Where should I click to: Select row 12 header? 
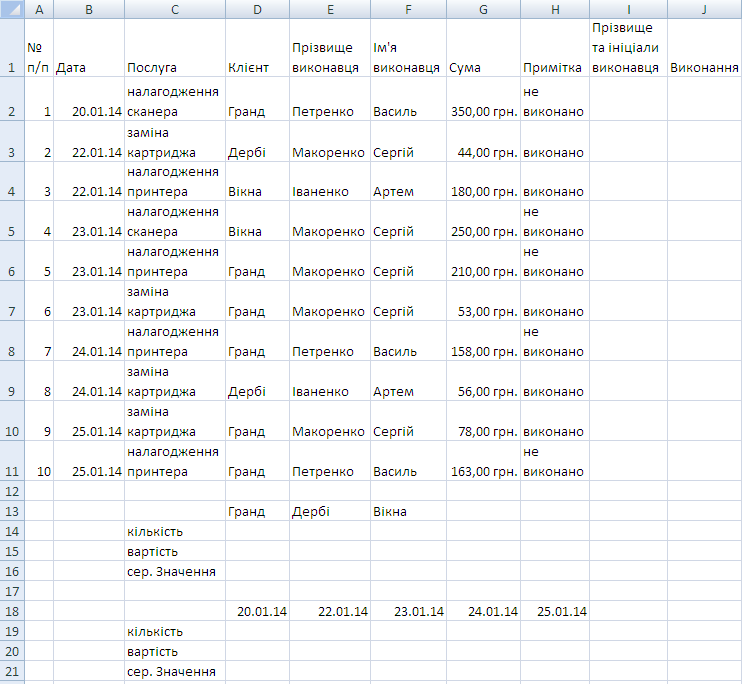click(12, 491)
